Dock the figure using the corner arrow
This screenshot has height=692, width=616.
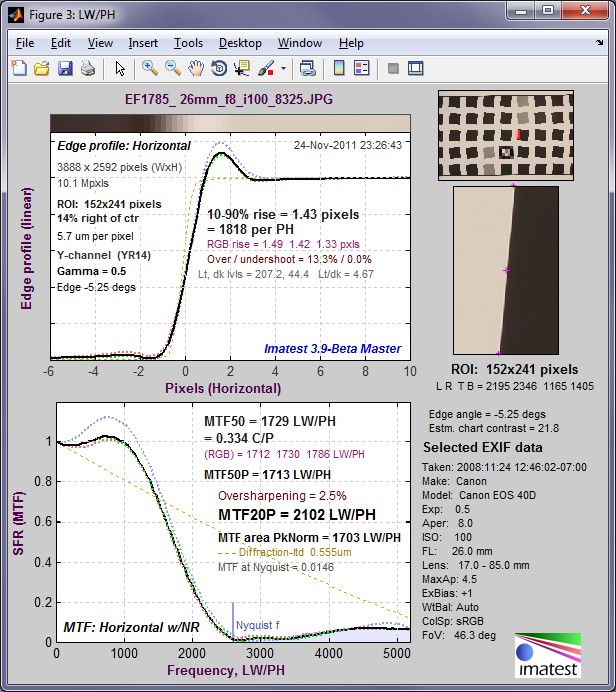[x=599, y=42]
